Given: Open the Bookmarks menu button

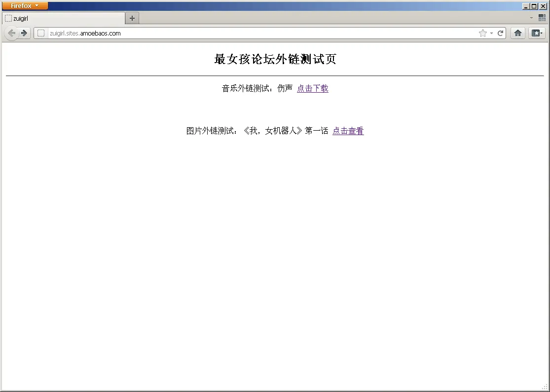Looking at the screenshot, I should point(537,33).
